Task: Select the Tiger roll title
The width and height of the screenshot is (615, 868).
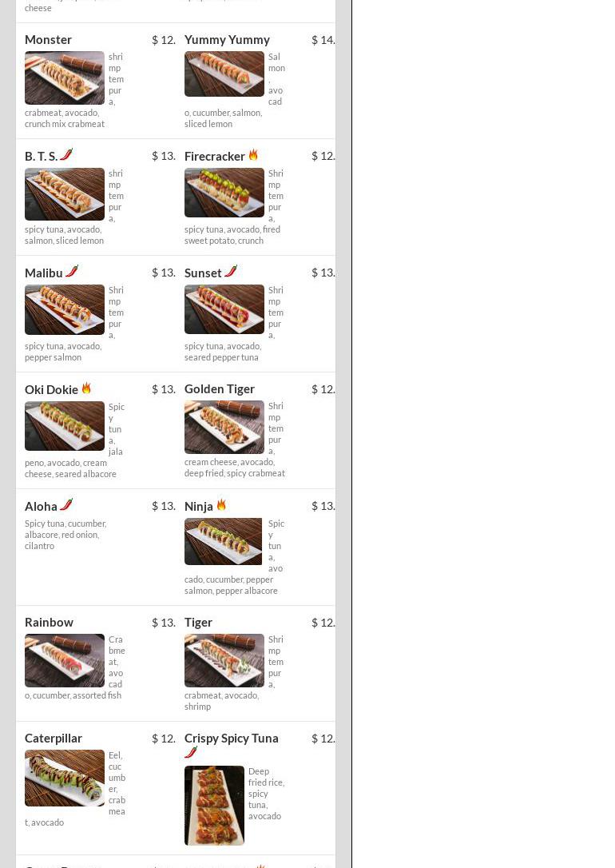Action: coord(199,623)
